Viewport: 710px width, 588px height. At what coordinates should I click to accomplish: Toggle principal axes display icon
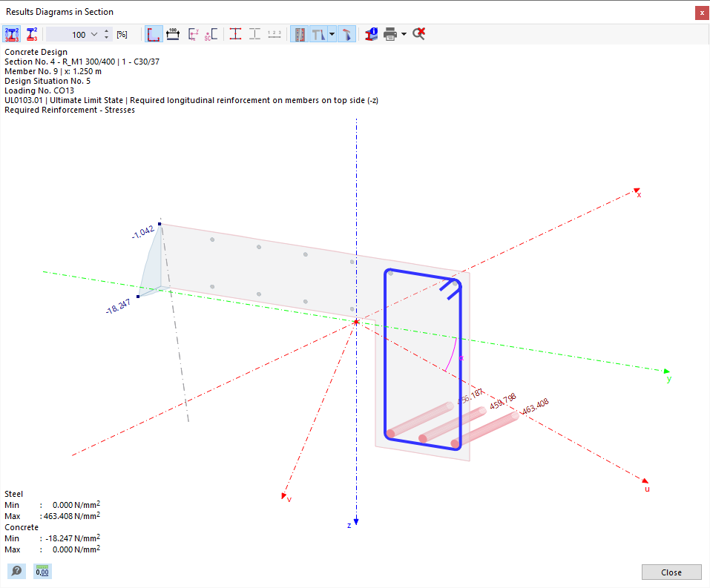pos(194,34)
